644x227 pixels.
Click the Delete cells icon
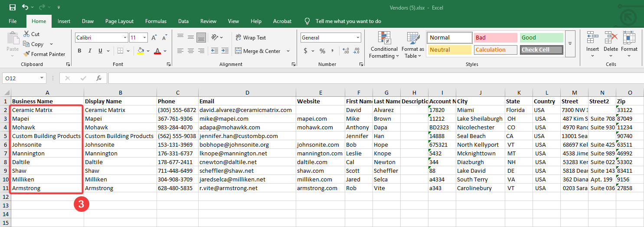(611, 38)
